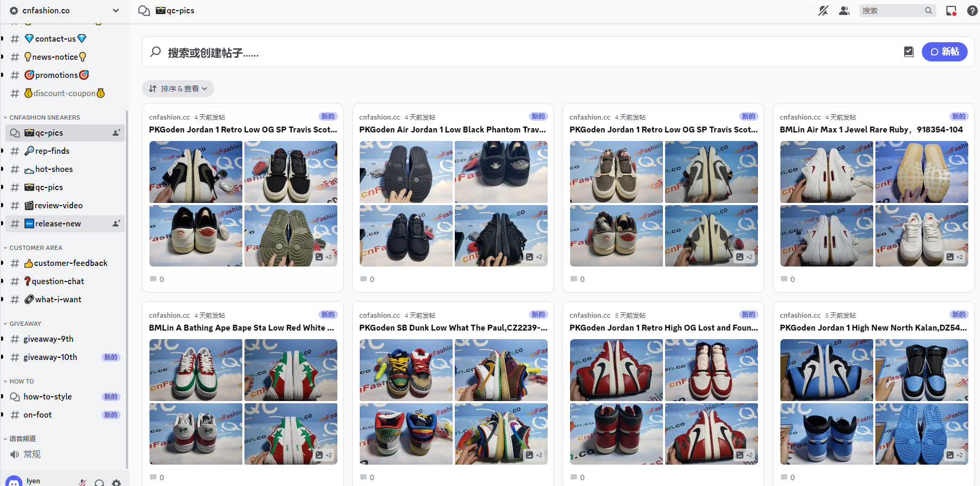Viewport: 980px width, 486px height.
Task: Open the promotions channel
Action: (x=65, y=75)
